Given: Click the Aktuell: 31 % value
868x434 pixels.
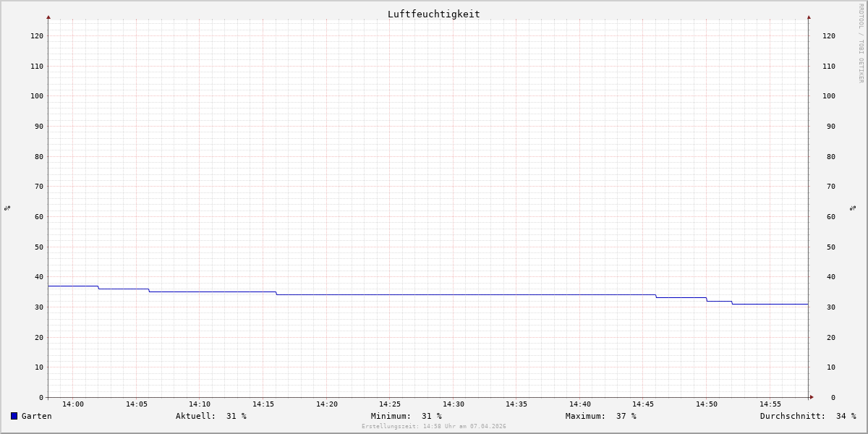Looking at the screenshot, I should tap(211, 416).
